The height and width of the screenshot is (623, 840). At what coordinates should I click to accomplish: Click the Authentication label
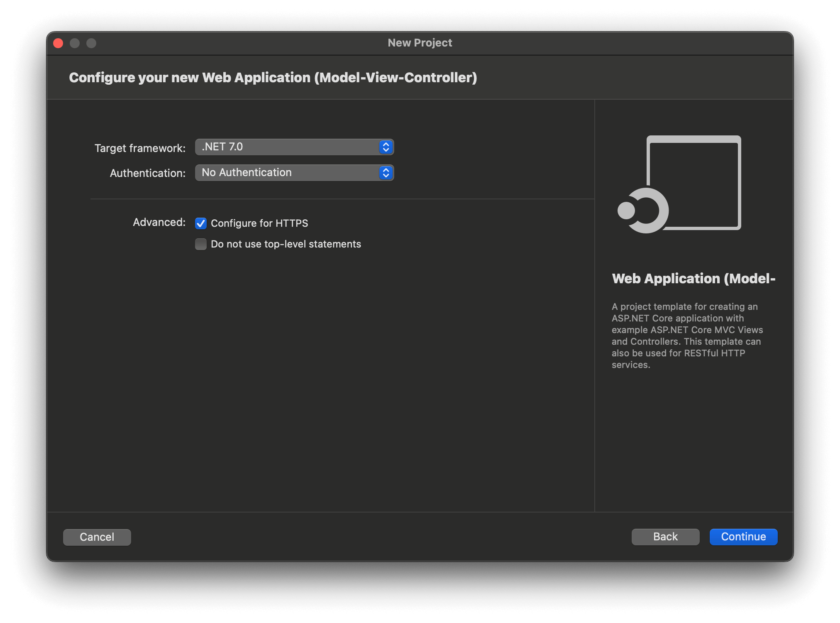click(x=148, y=173)
